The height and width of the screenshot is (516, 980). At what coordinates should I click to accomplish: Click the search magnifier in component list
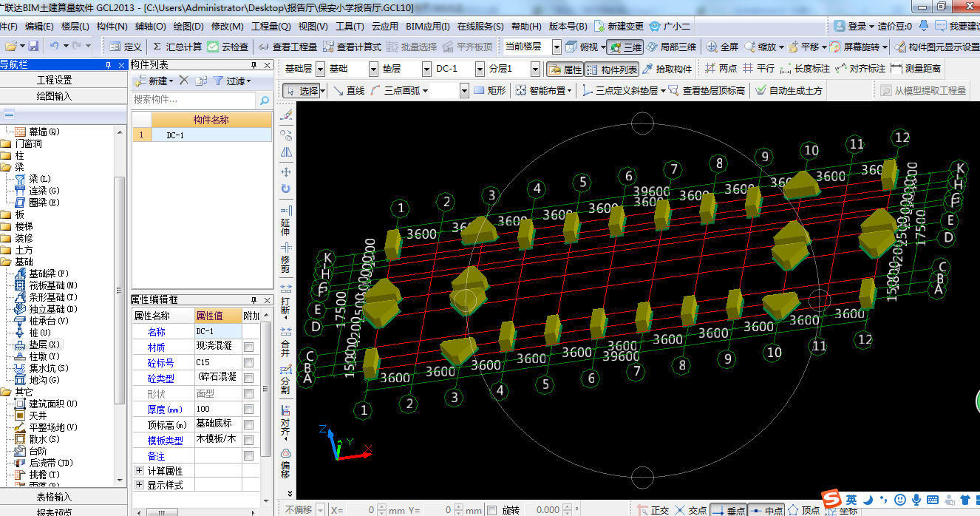click(x=265, y=100)
